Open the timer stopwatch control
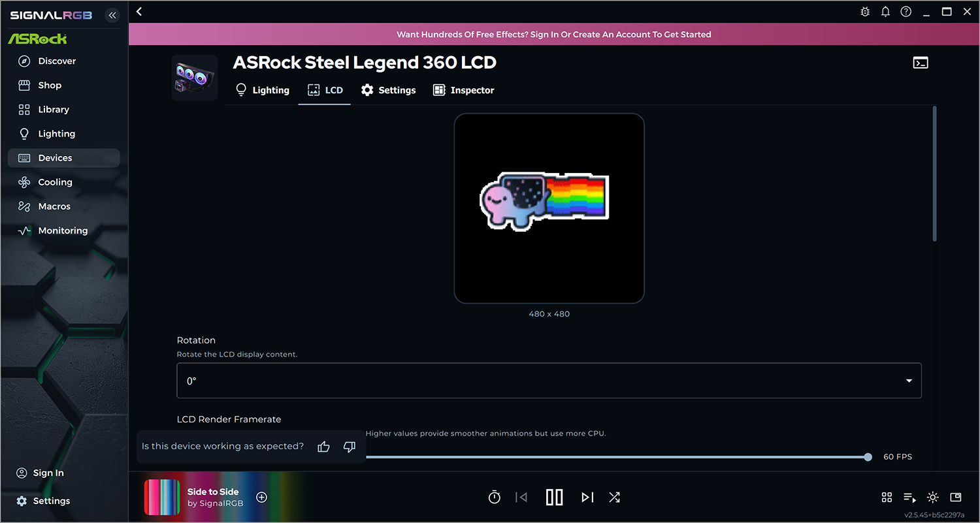 click(495, 498)
